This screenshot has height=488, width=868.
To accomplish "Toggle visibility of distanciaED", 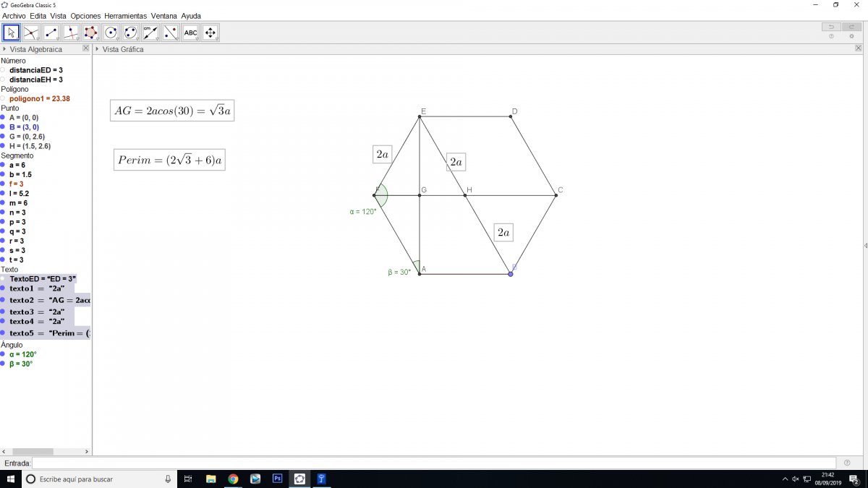I will [3, 70].
